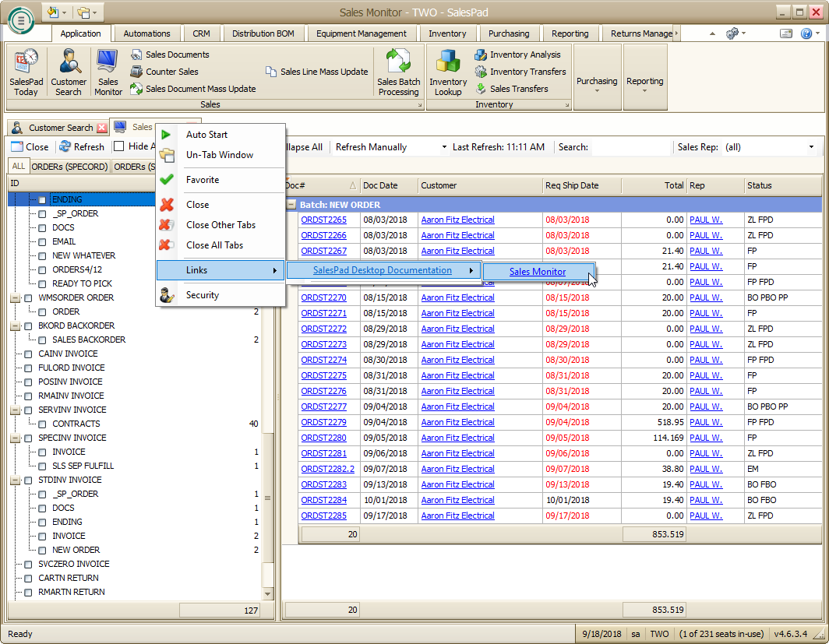Open document link ORDST2279

(x=323, y=422)
